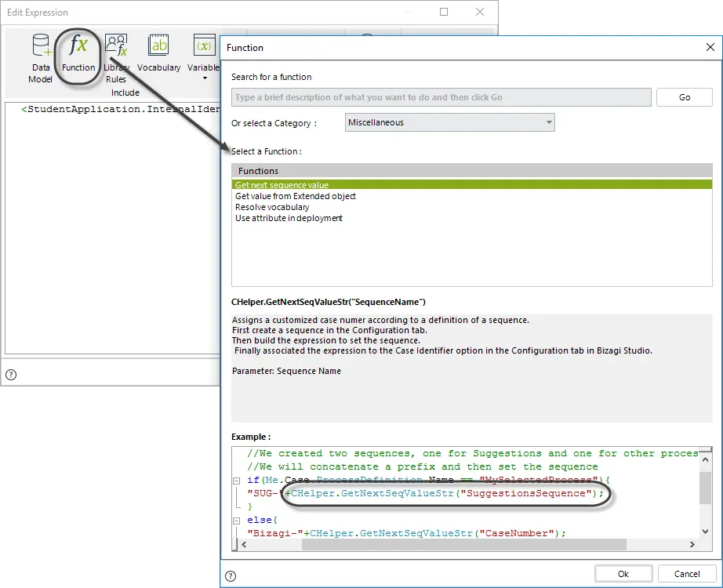The image size is (723, 588).
Task: Click the Example horizontal scrollbar right arrow
Action: point(692,545)
